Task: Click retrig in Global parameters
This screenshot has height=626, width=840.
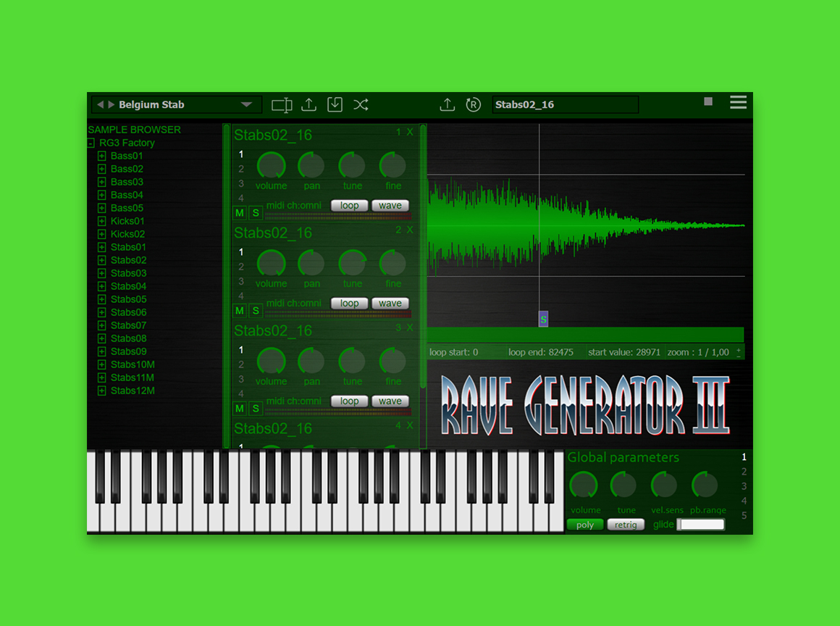Action: (626, 525)
